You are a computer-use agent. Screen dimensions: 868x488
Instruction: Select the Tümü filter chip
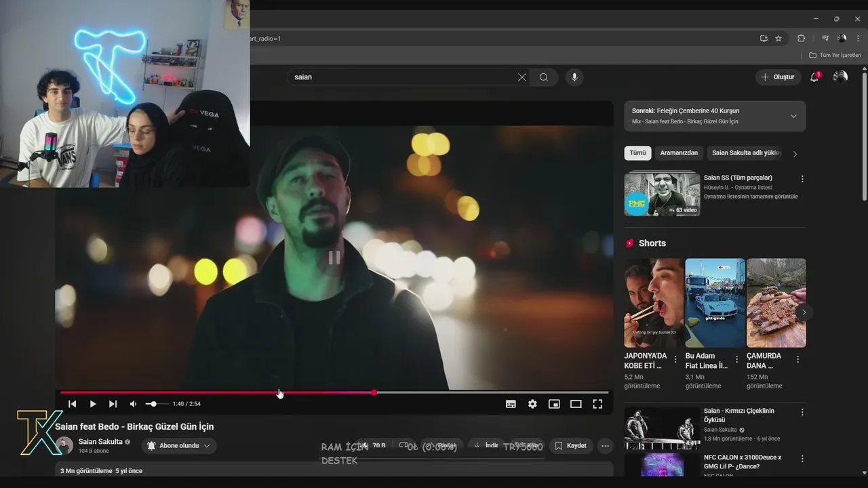pos(637,153)
